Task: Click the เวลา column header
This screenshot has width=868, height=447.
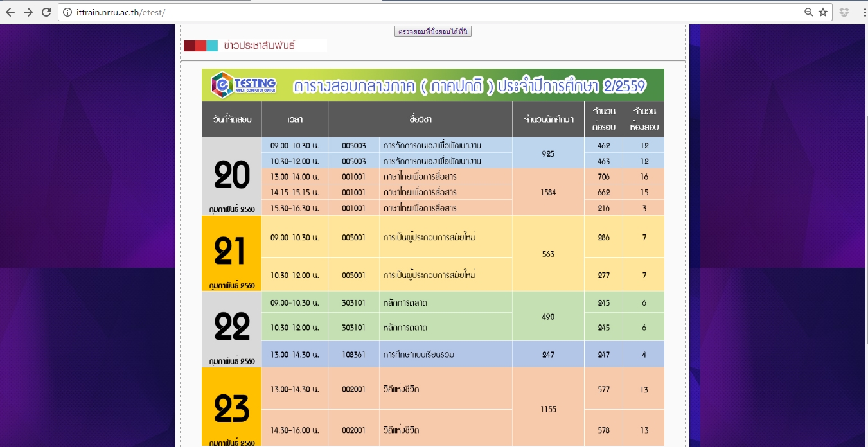Action: 295,119
